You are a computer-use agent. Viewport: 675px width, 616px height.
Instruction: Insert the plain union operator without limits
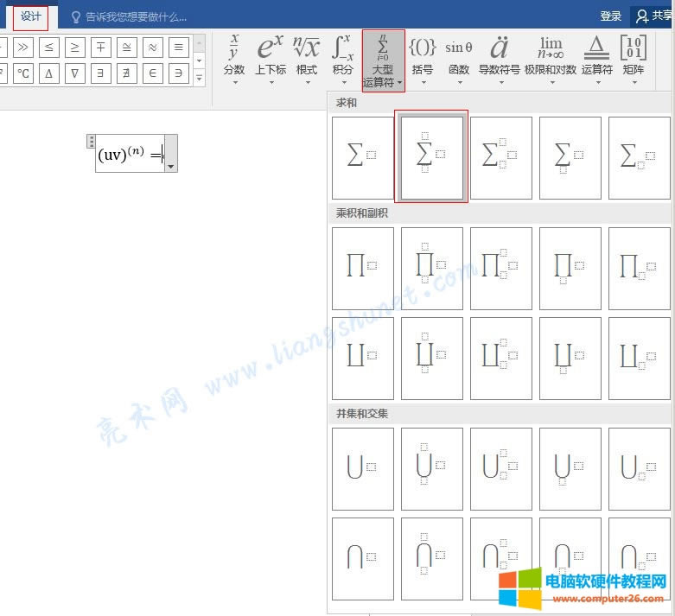[362, 468]
